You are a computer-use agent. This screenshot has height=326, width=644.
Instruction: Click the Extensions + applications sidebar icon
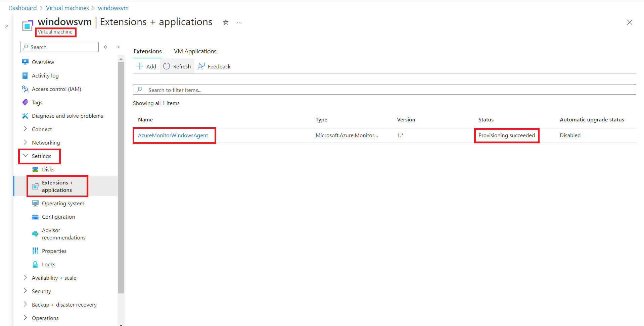click(x=35, y=186)
